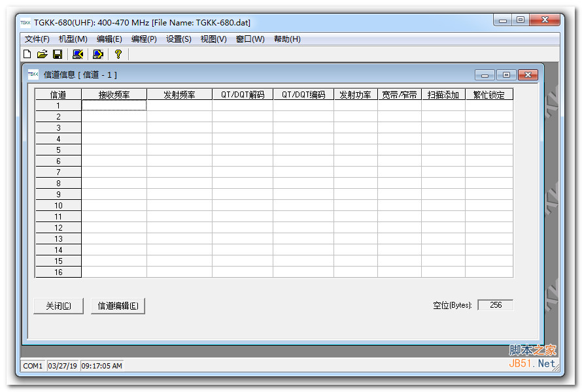Maximize the 信道信息 child window
The width and height of the screenshot is (582, 392).
click(506, 75)
